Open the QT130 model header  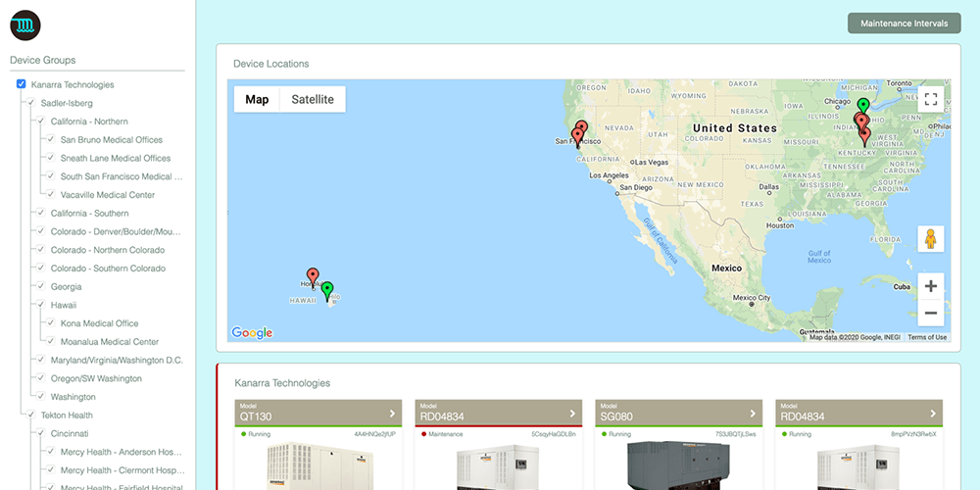(318, 413)
